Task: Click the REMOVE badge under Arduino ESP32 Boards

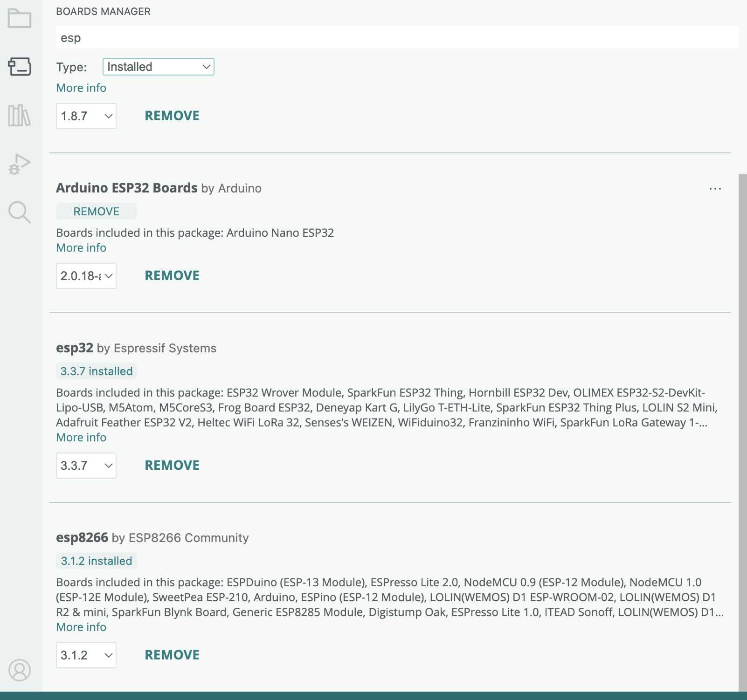Action: coord(96,211)
